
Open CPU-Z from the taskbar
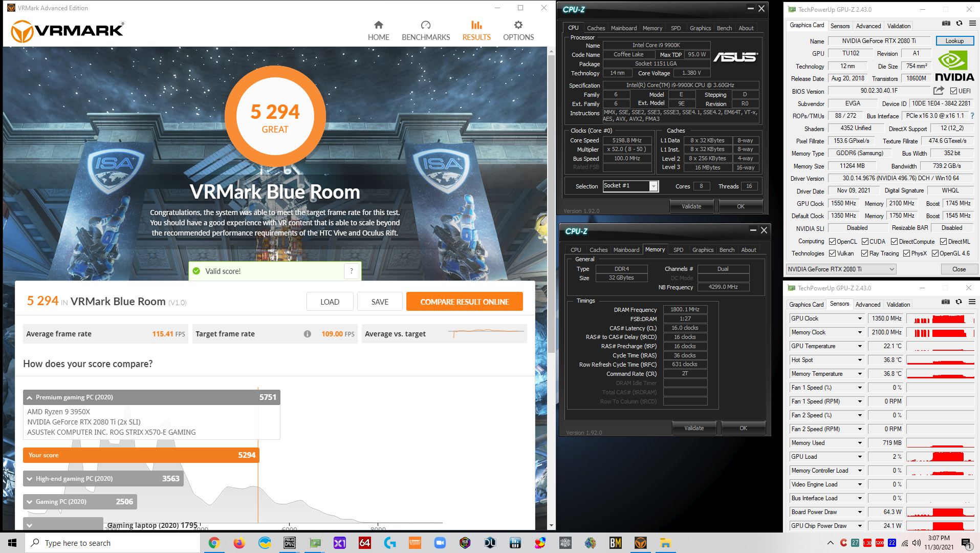[290, 543]
